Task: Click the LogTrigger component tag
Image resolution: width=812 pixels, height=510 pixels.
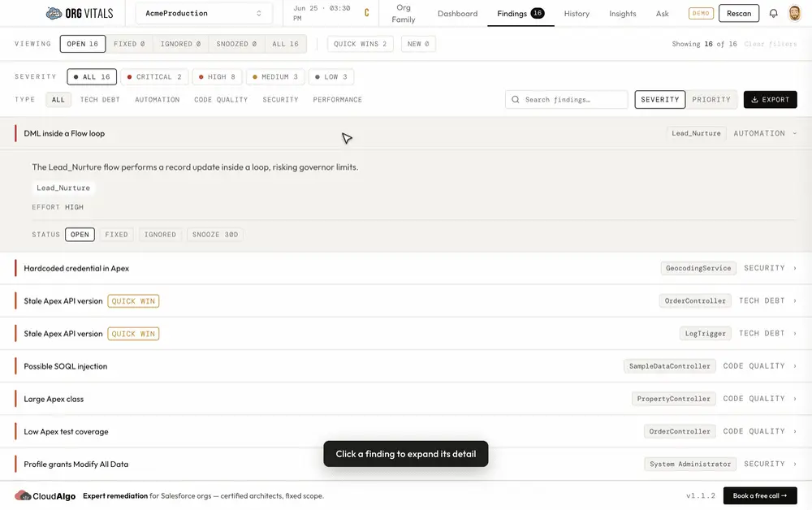Action: [706, 334]
